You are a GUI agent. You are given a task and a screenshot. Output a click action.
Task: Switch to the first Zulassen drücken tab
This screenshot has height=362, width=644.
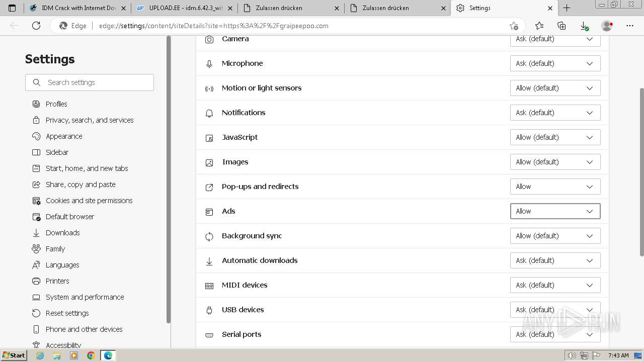pos(291,8)
